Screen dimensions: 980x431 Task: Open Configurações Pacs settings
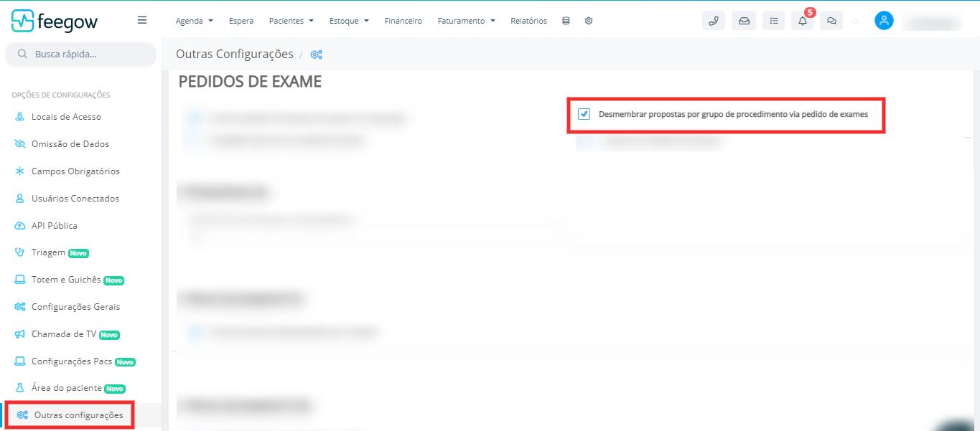[72, 361]
